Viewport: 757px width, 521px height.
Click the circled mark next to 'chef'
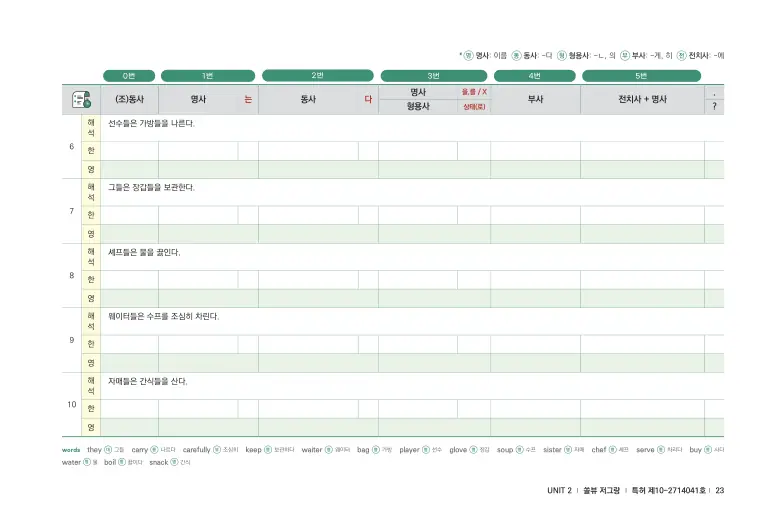pos(613,450)
